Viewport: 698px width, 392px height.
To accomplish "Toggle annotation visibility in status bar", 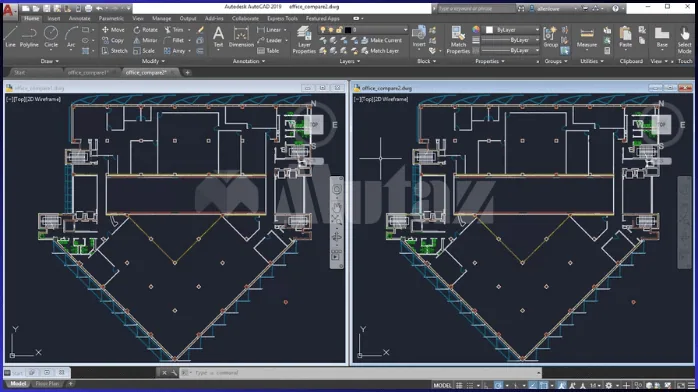I will pos(562,385).
